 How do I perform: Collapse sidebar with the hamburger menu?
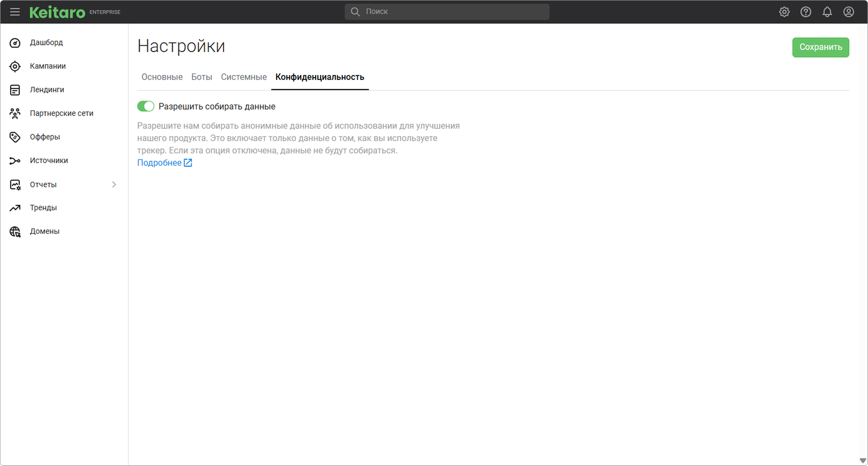(15, 12)
